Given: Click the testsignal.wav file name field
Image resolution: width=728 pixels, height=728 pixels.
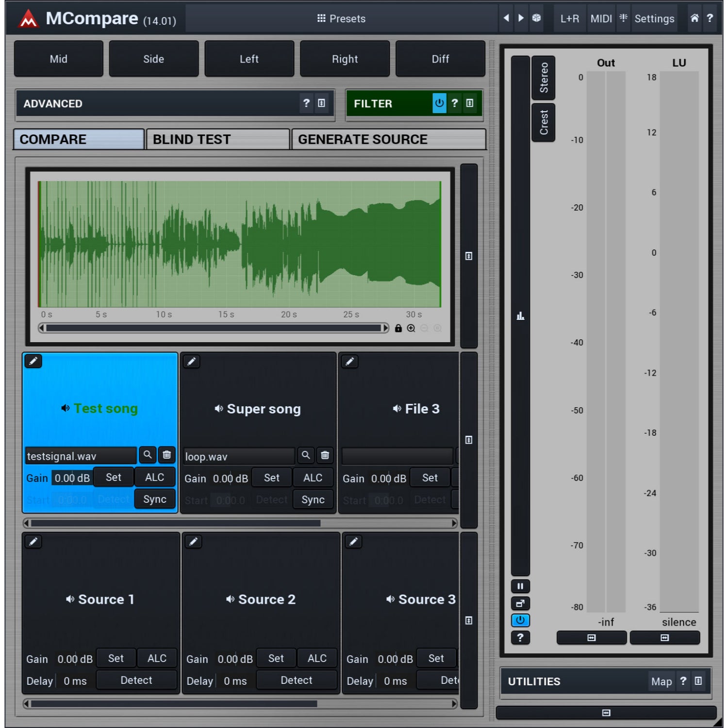Looking at the screenshot, I should [81, 456].
